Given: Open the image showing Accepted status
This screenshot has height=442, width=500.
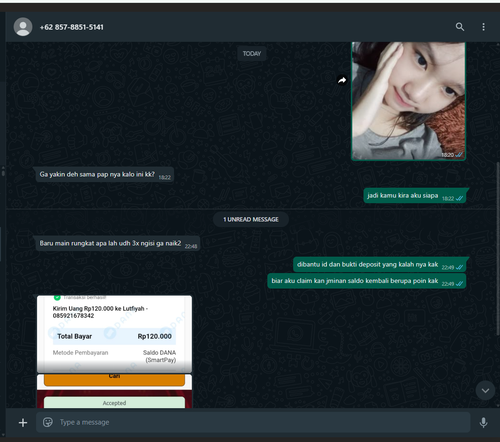Looking at the screenshot, I should 114,391.
